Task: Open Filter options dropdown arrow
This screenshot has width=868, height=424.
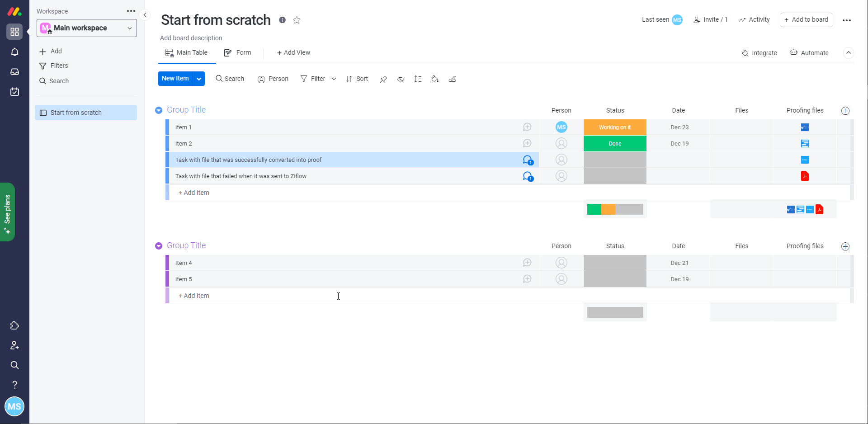Action: point(334,79)
